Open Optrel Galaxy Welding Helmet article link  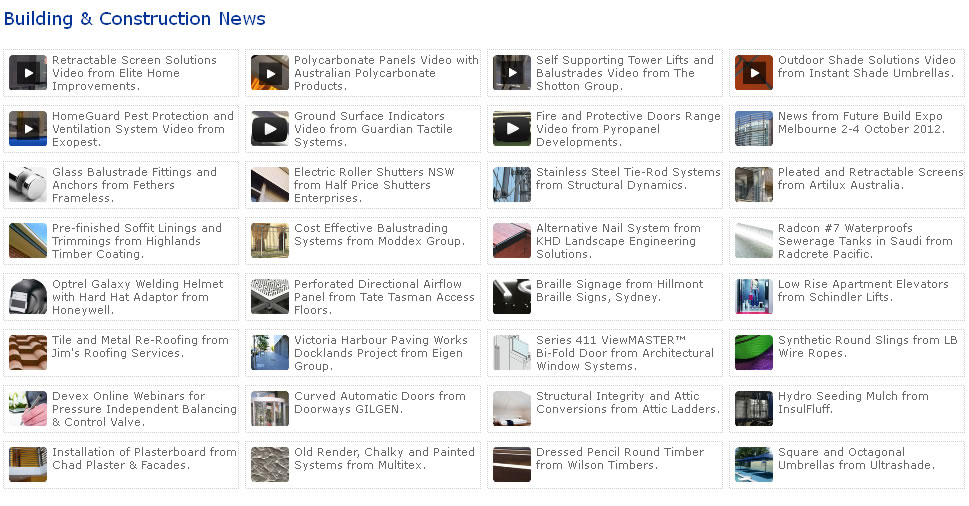(x=138, y=297)
